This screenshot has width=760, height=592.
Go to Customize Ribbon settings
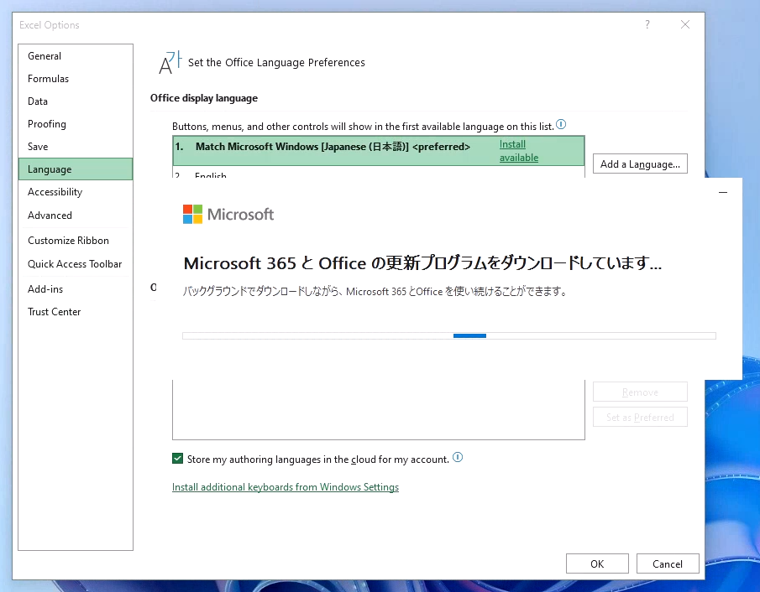(76, 240)
